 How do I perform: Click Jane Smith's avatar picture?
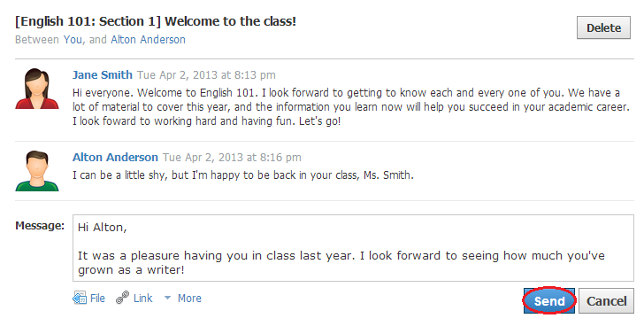click(37, 89)
